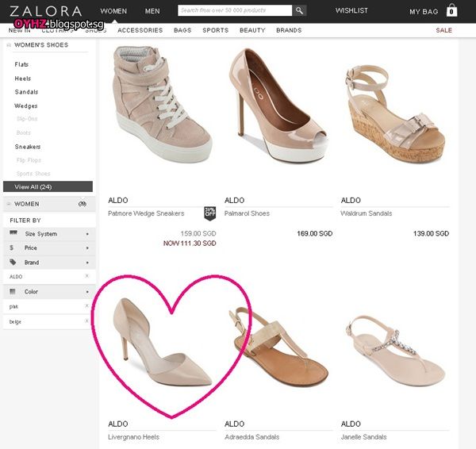
Task: Open Waldrum Sandals product image
Action: (395, 114)
